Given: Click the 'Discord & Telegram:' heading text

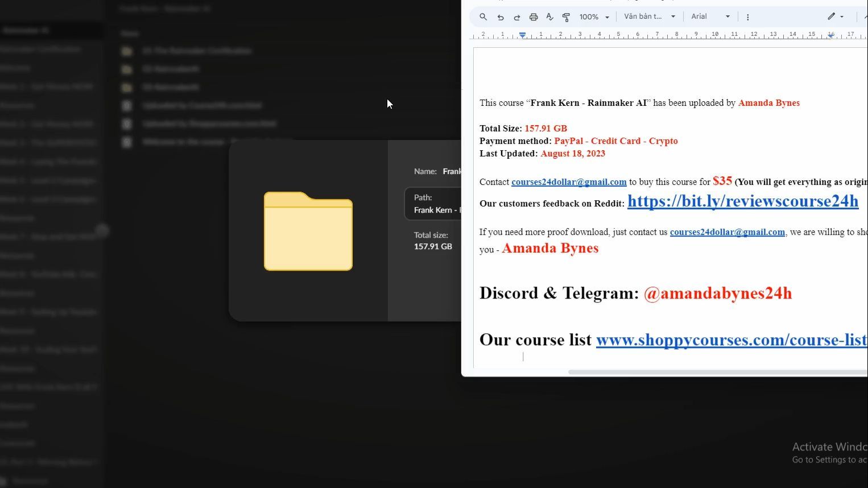Looking at the screenshot, I should pos(559,293).
